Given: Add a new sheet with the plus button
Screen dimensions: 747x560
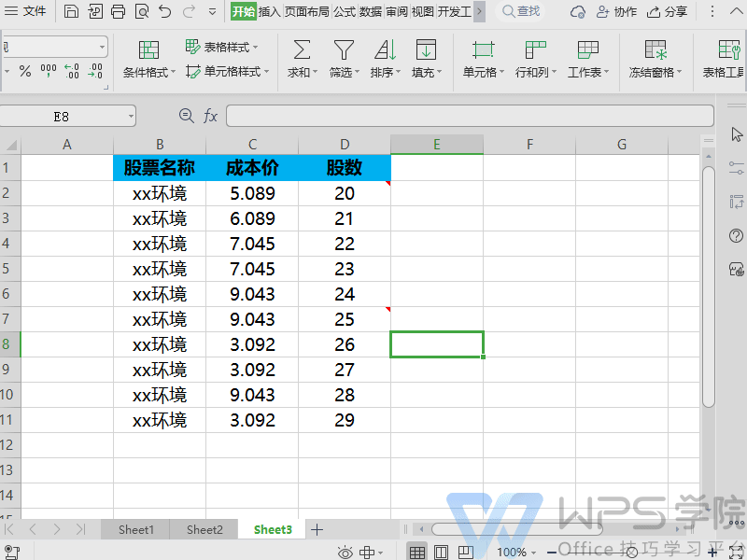Looking at the screenshot, I should click(x=317, y=529).
